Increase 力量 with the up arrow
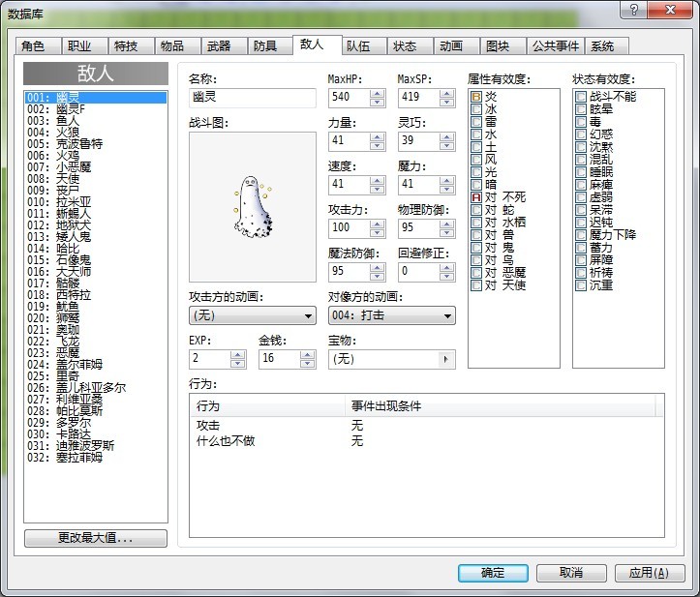 pyautogui.click(x=378, y=137)
